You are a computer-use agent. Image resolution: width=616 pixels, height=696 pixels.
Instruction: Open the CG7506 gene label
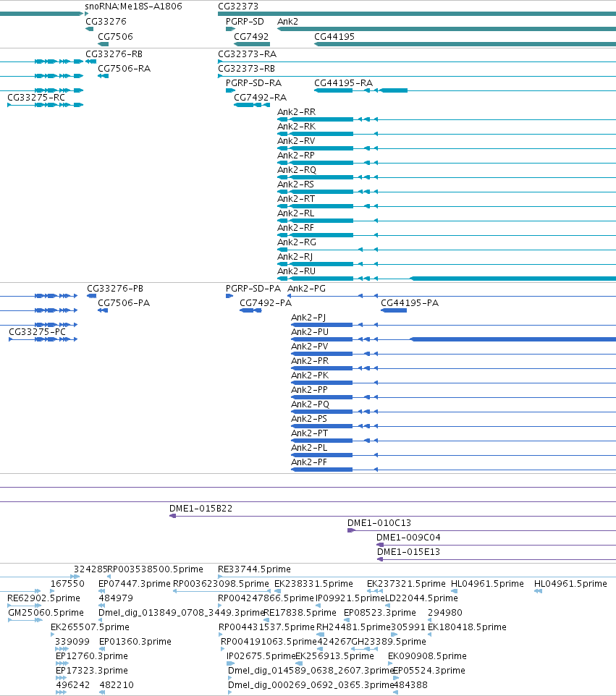(115, 36)
